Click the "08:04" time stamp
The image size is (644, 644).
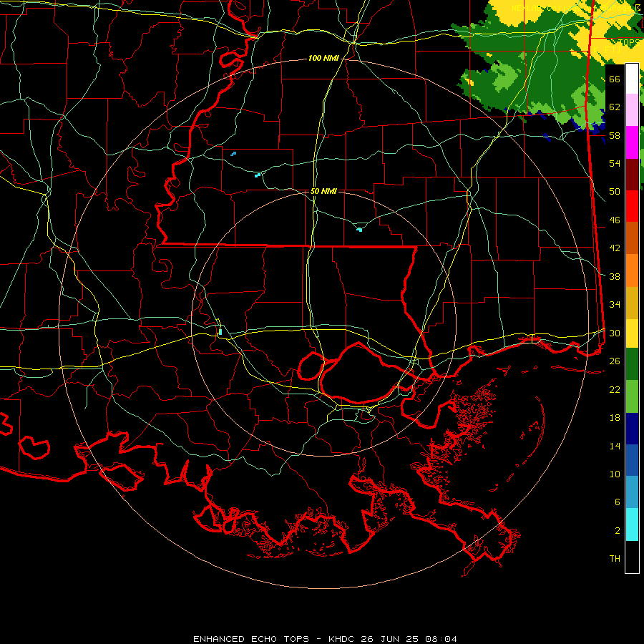440,639
